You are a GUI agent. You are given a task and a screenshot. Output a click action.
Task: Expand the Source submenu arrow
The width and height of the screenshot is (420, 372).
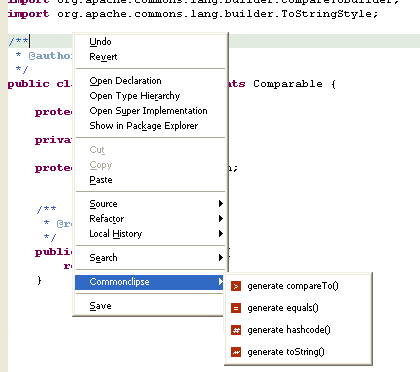(x=220, y=203)
